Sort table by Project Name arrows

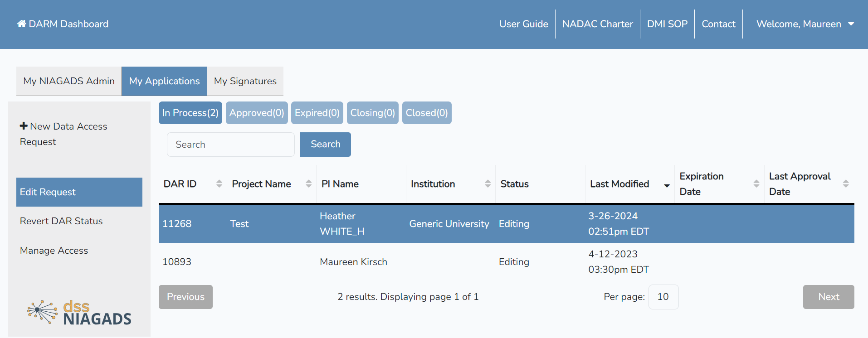pyautogui.click(x=308, y=183)
